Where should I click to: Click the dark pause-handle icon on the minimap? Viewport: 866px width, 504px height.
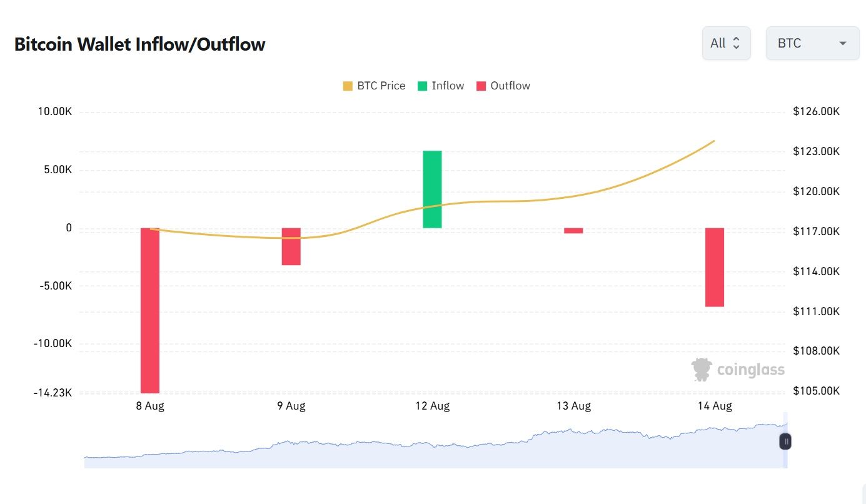coord(785,441)
